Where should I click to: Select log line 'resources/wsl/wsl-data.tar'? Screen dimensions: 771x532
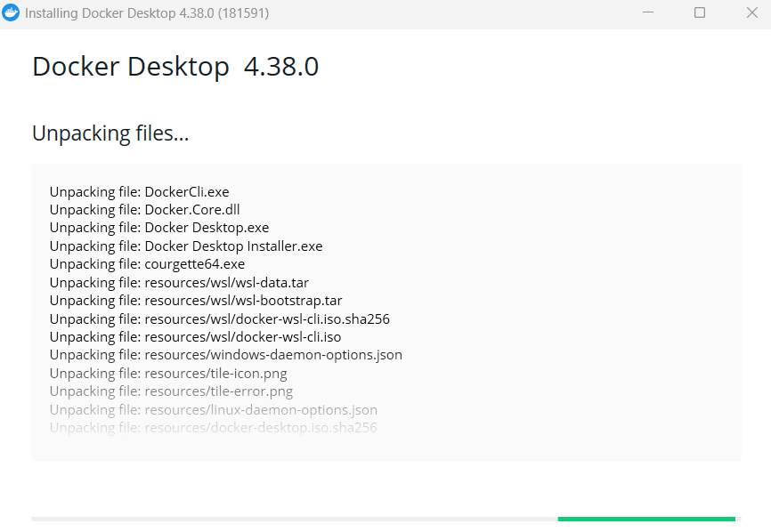pos(179,283)
